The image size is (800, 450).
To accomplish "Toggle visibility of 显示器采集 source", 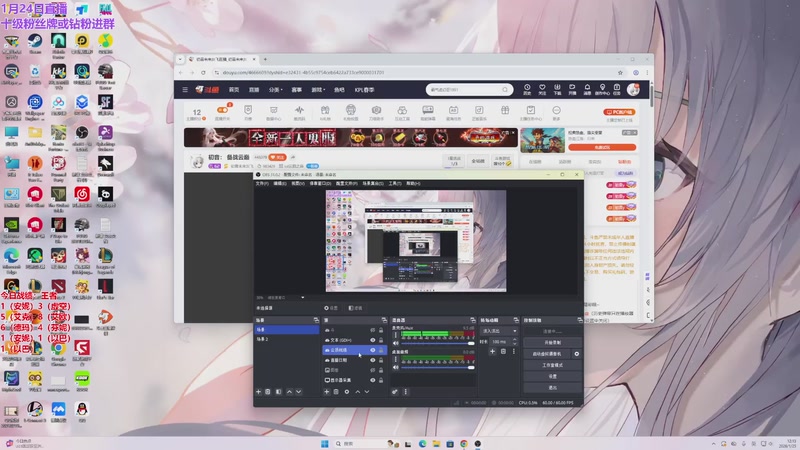I will (373, 380).
